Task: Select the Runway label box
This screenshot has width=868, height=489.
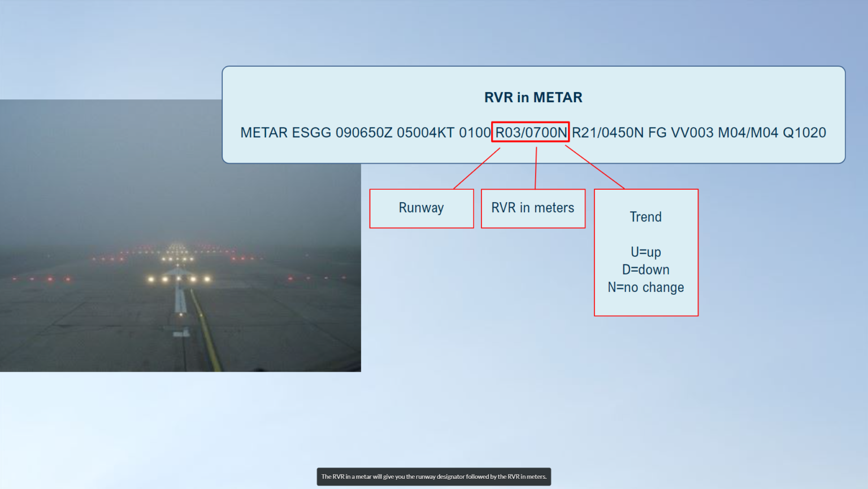Action: (x=421, y=208)
